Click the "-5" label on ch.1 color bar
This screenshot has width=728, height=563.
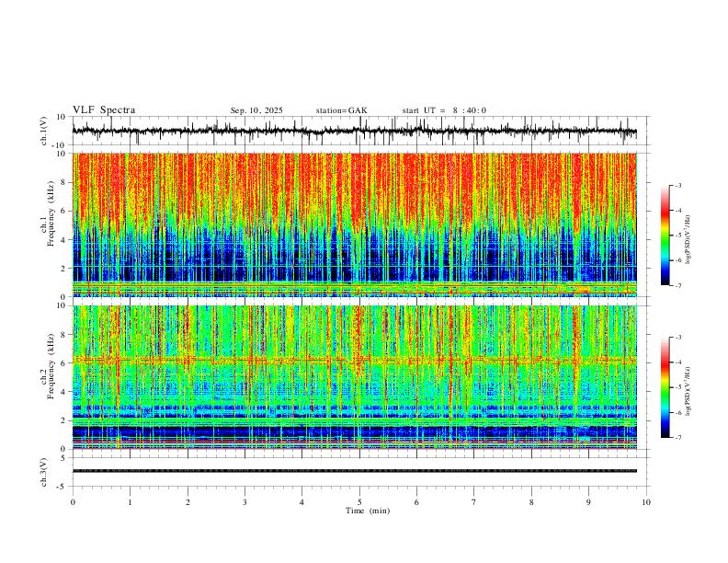(678, 236)
